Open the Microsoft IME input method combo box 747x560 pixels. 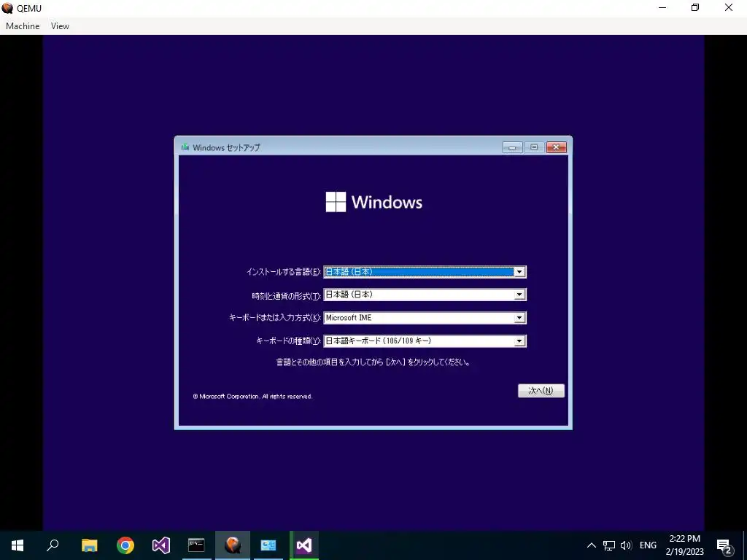pyautogui.click(x=425, y=318)
